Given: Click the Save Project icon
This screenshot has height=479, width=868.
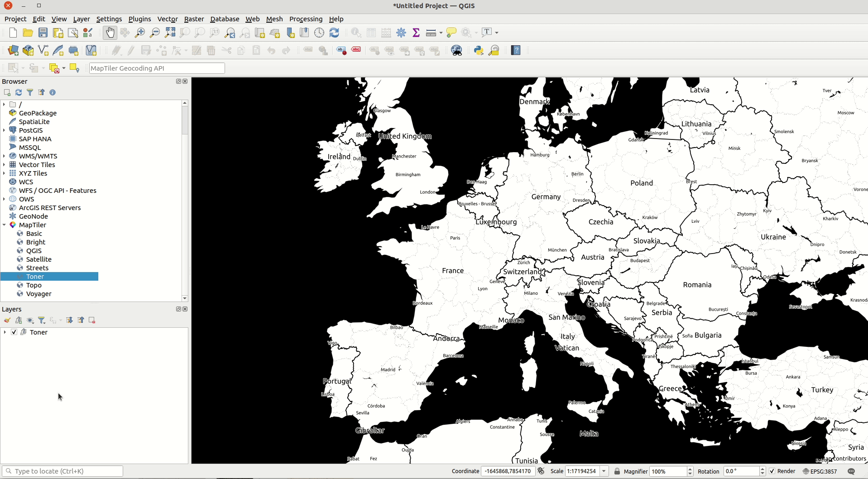Looking at the screenshot, I should [43, 33].
